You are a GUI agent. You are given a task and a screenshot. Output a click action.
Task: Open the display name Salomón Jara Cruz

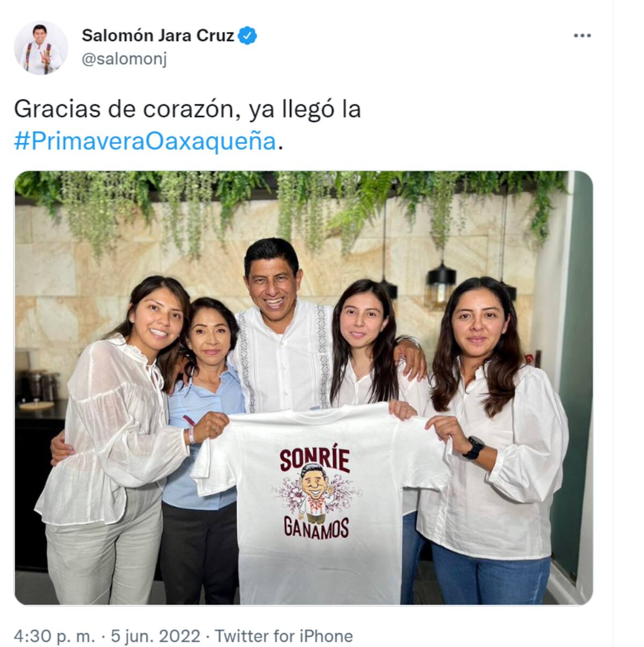tap(158, 35)
